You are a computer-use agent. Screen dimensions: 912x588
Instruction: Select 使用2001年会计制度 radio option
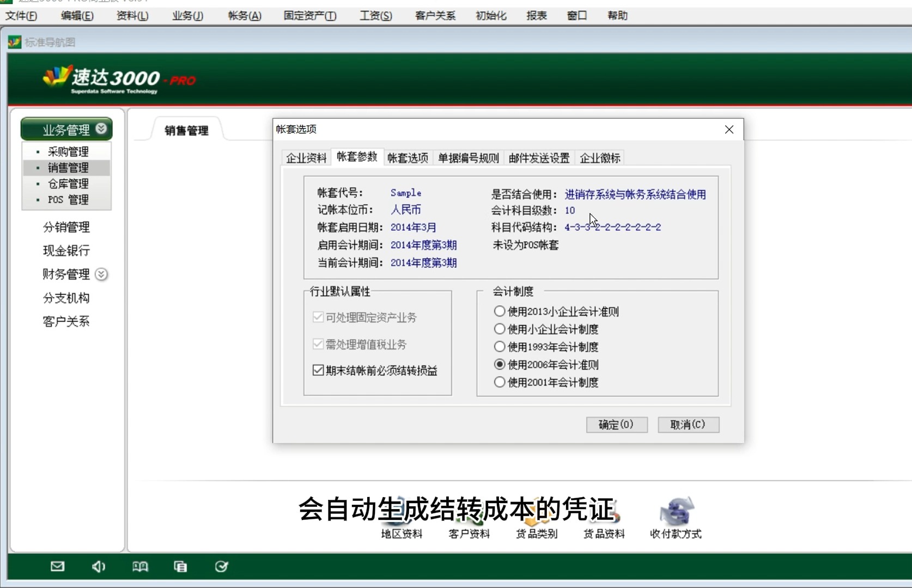pyautogui.click(x=500, y=382)
